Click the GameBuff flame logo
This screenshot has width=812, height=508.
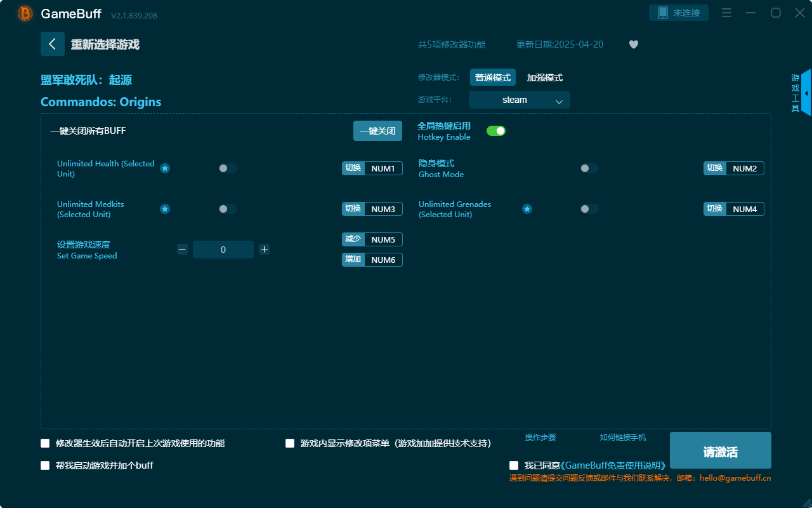pyautogui.click(x=24, y=13)
